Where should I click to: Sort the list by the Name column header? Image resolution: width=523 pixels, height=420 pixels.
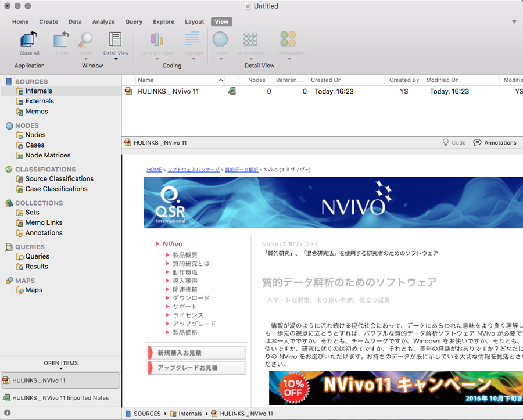coord(180,80)
